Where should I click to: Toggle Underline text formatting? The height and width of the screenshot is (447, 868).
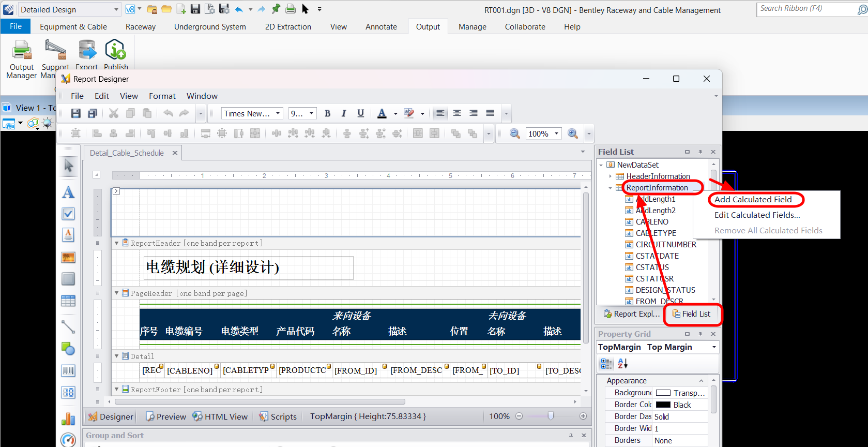click(x=361, y=113)
